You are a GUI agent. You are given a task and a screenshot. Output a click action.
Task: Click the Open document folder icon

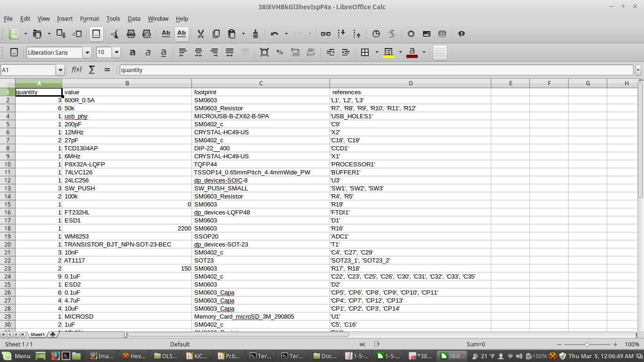click(x=37, y=34)
